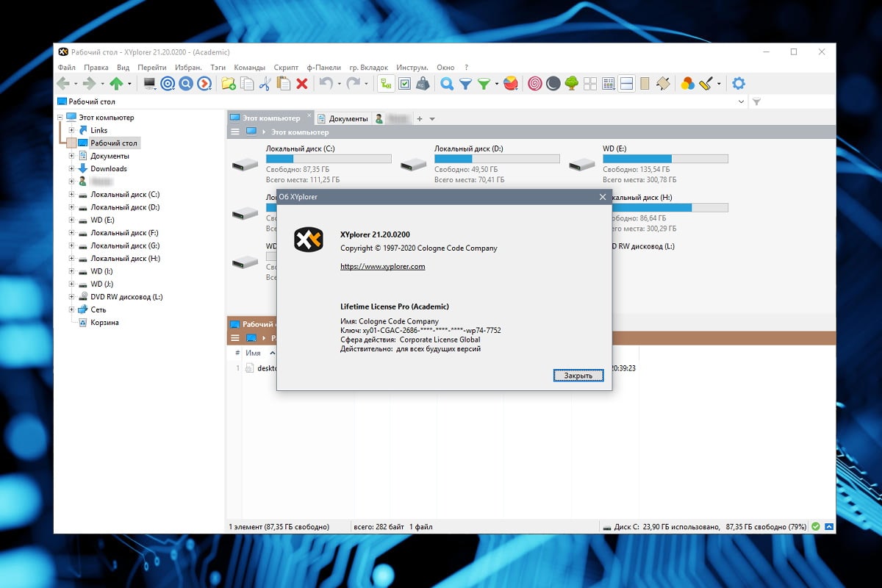Viewport: 882px width, 588px height.
Task: Expand the Сеть tree node
Action: [x=71, y=309]
